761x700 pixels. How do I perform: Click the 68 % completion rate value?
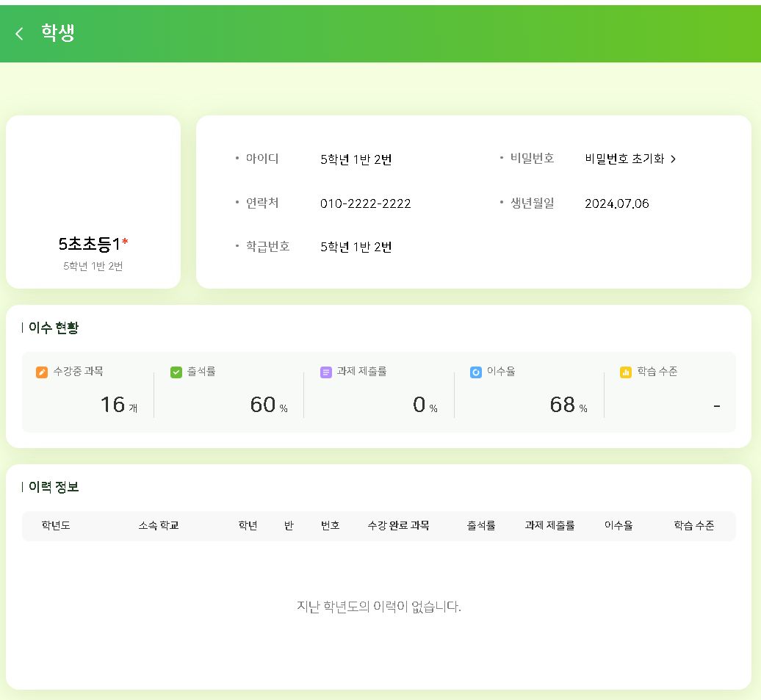coord(567,405)
